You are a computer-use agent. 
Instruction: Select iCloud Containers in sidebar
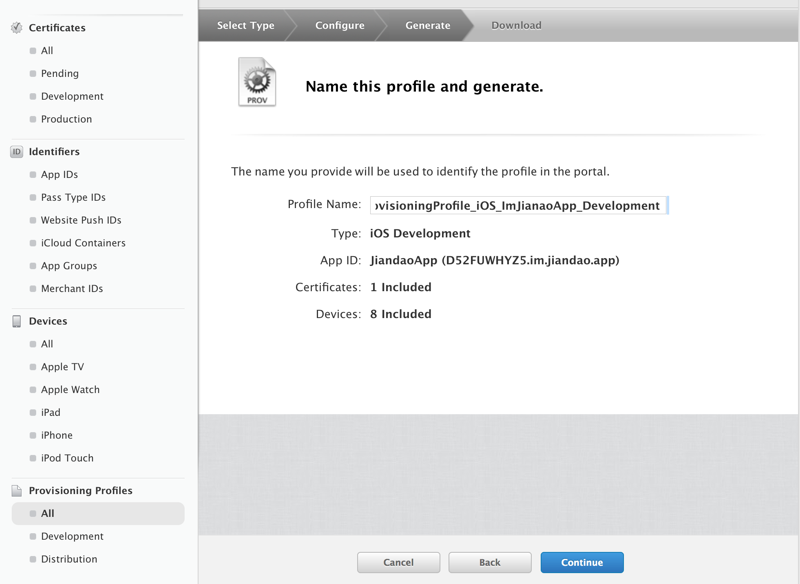(83, 243)
